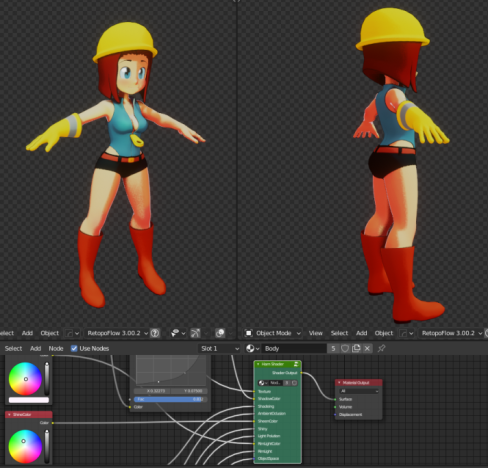Click the Volume socket on Material Output
The height and width of the screenshot is (468, 488).
point(335,407)
